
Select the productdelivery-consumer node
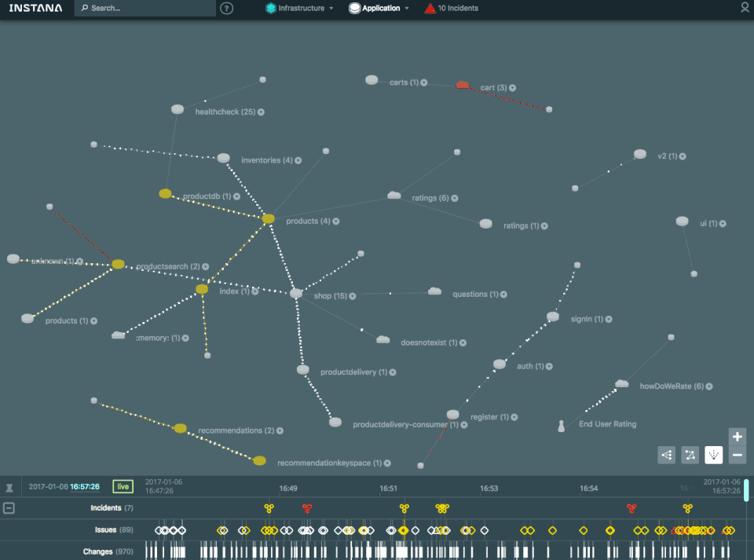click(x=335, y=422)
